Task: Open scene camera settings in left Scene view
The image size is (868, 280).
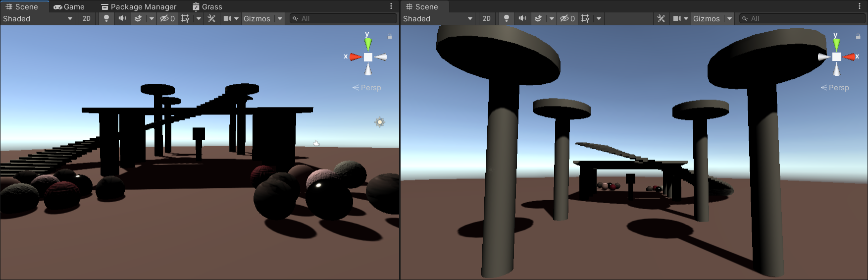Action: 227,18
